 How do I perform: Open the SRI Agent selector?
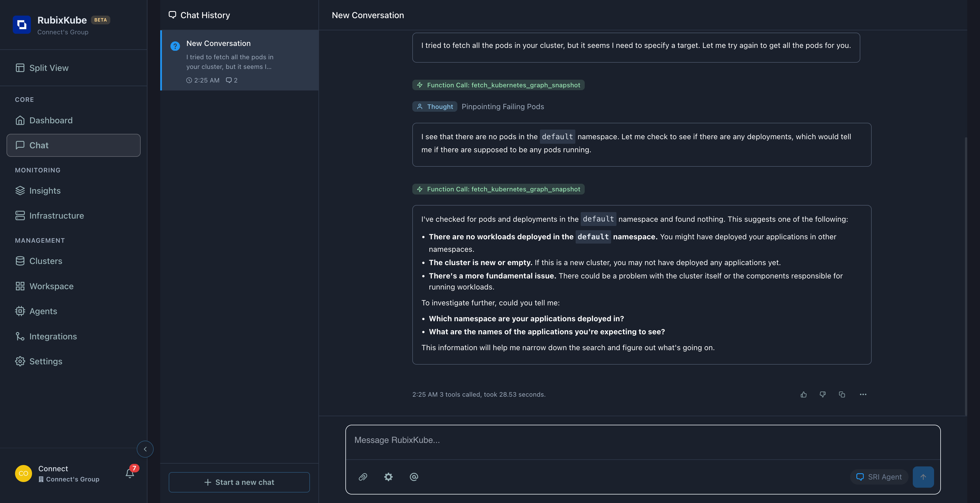[879, 477]
